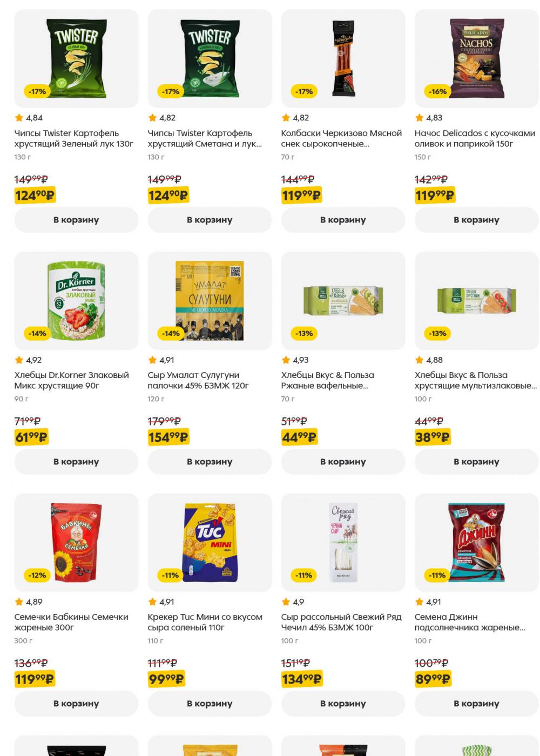Click star icon beside 4,9 Чечил rating
The image size is (540, 756).
[x=286, y=602]
